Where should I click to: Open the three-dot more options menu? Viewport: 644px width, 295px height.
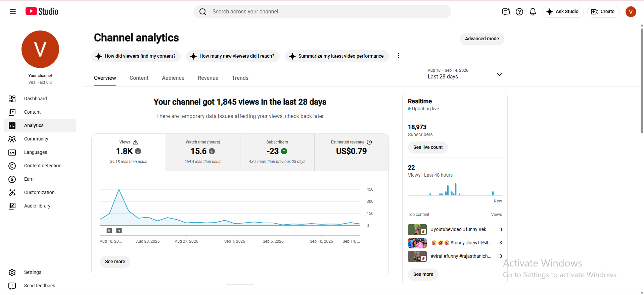[x=399, y=56]
